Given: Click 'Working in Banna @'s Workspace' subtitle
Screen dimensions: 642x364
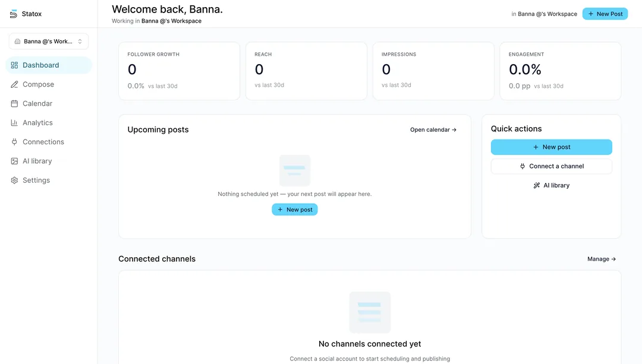Looking at the screenshot, I should [156, 21].
